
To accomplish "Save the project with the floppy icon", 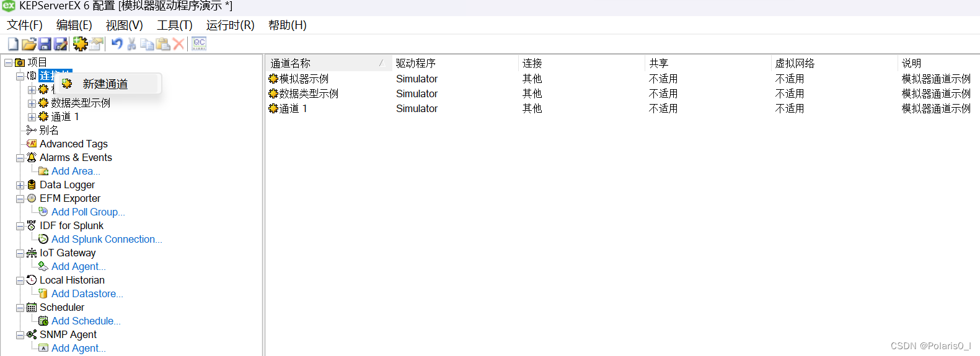I will (45, 44).
